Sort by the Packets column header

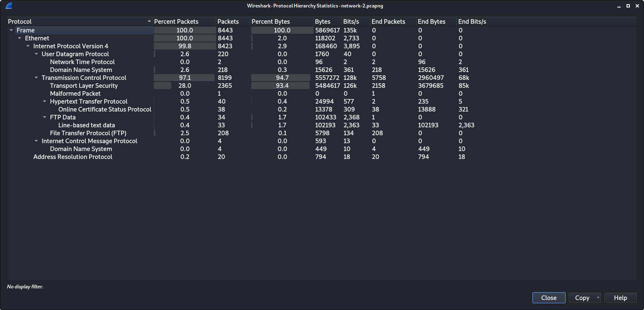[233, 22]
